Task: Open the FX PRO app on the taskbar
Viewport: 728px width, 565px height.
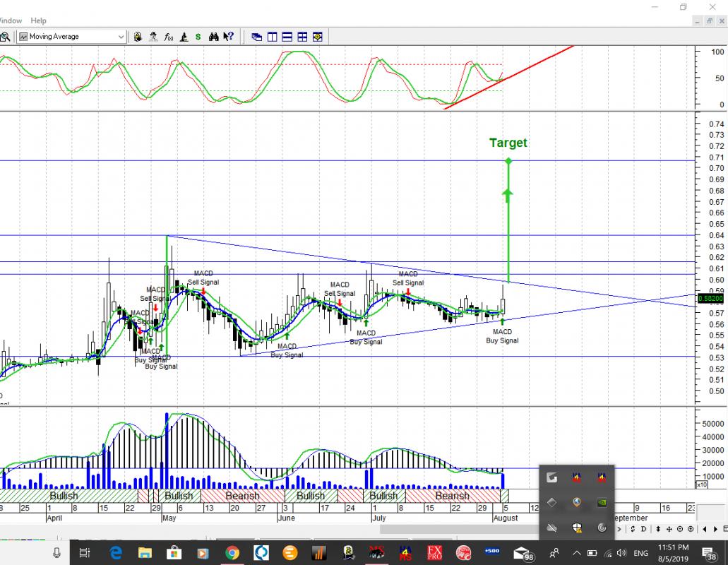Action: coord(434,552)
